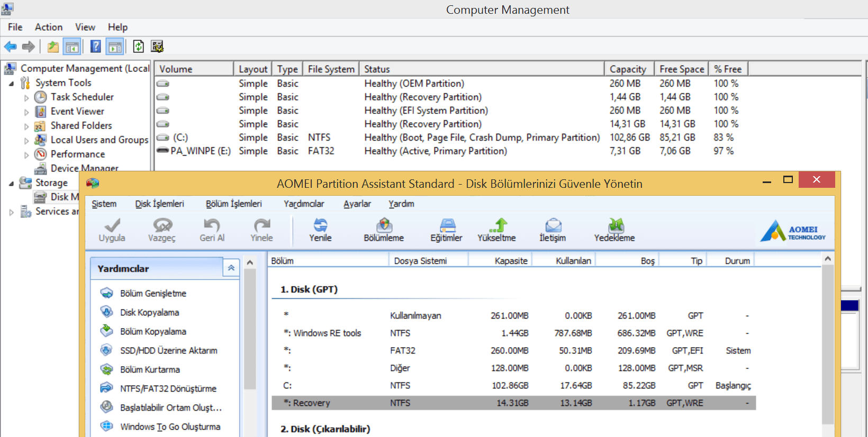868x437 pixels.
Task: Click the blue Help question mark icon
Action: point(95,47)
